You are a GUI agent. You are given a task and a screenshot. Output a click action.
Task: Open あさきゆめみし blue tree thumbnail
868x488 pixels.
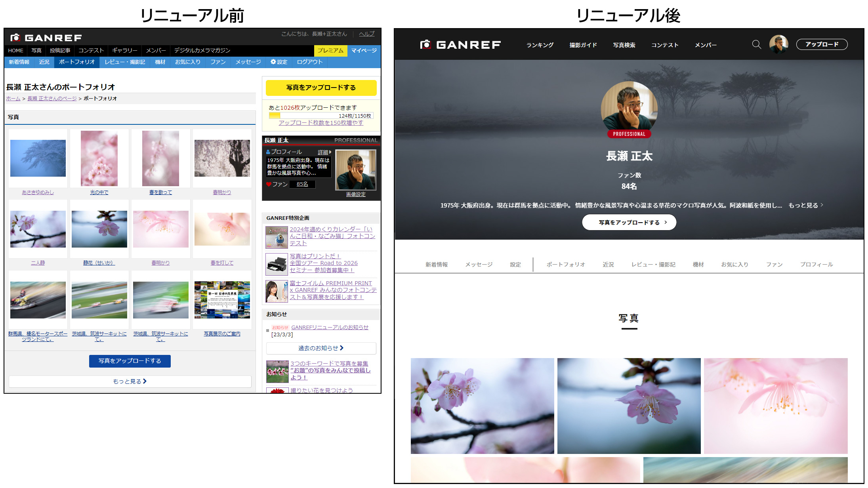pyautogui.click(x=38, y=158)
